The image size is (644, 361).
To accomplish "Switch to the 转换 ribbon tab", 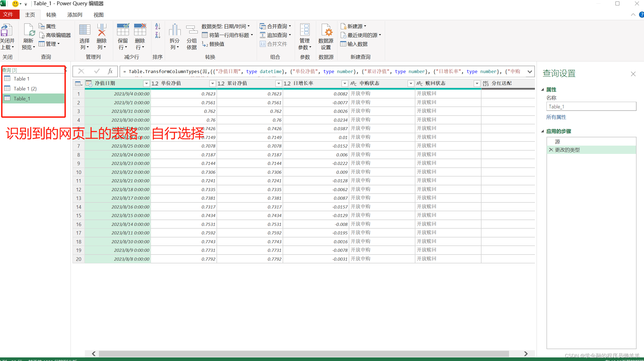I will (x=51, y=15).
